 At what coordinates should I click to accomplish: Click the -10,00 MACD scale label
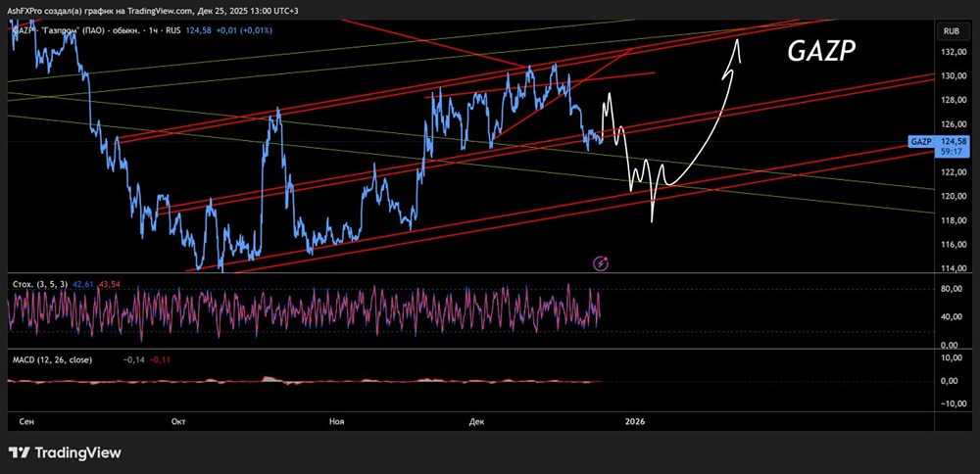(x=952, y=403)
